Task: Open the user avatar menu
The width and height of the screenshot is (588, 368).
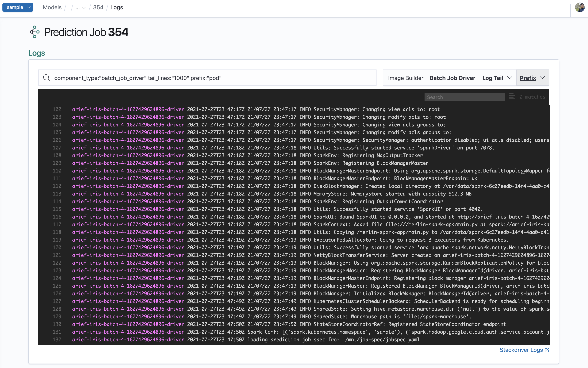Action: 580,7
